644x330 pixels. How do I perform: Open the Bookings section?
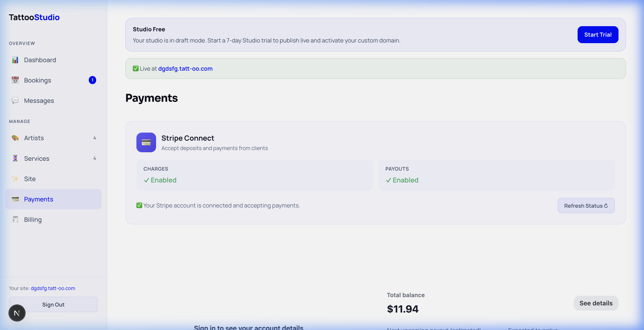point(38,80)
